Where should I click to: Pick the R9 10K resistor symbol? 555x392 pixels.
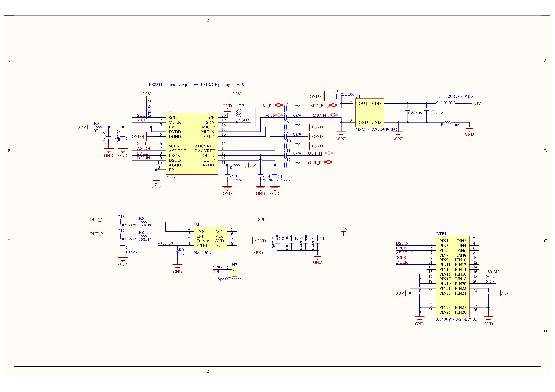[177, 253]
